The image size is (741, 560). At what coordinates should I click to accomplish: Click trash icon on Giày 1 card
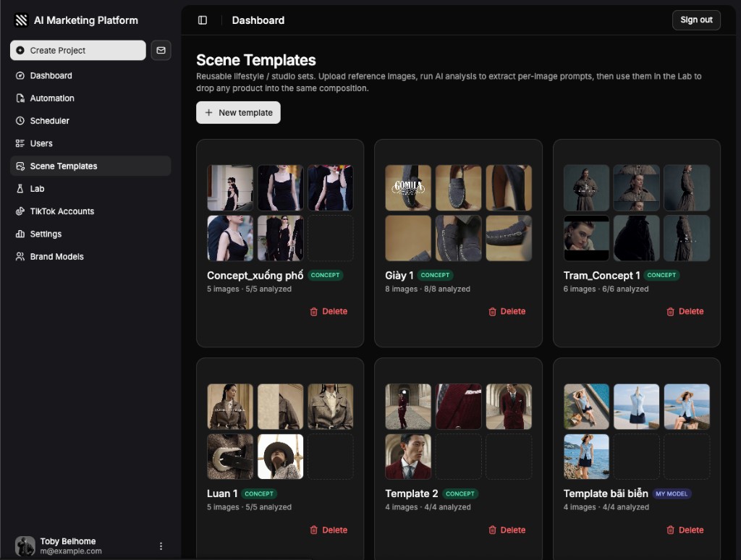pyautogui.click(x=492, y=311)
